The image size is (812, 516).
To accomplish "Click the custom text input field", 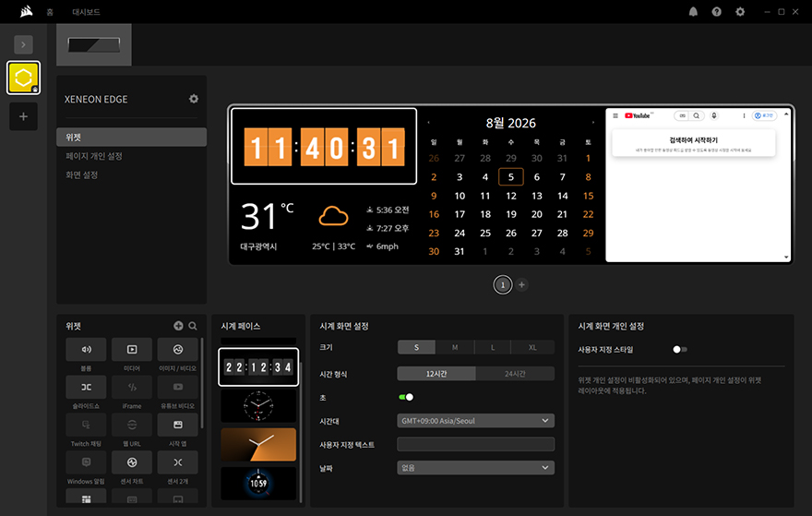I will point(475,445).
